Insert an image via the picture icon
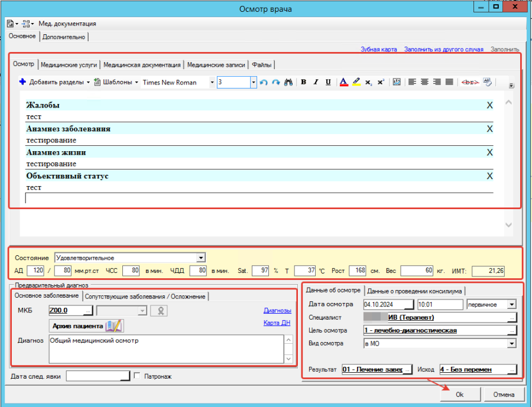Image resolution: width=532 pixels, height=407 pixels. pos(397,82)
